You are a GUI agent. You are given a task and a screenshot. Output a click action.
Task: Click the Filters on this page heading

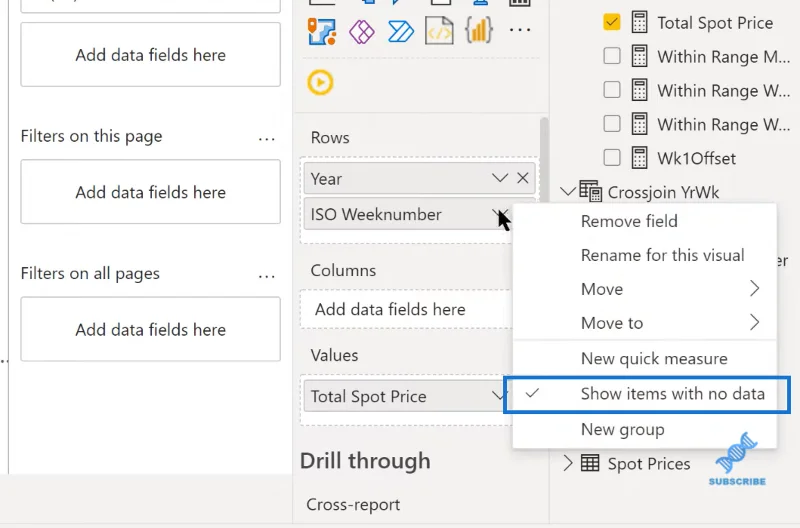91,136
